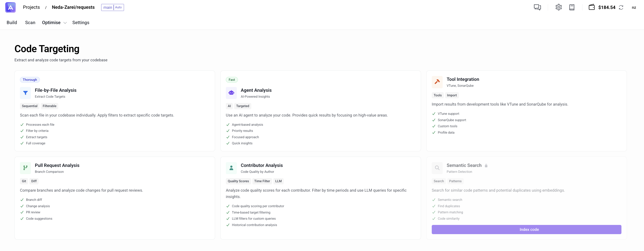Go to Projects breadcrumb link
Viewport: 644px width, 251px height.
[31, 7]
